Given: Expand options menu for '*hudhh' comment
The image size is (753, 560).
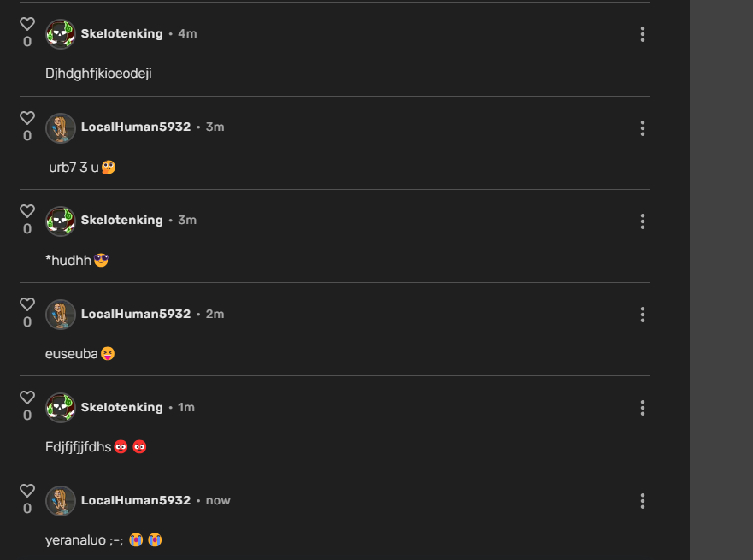Looking at the screenshot, I should click(643, 221).
